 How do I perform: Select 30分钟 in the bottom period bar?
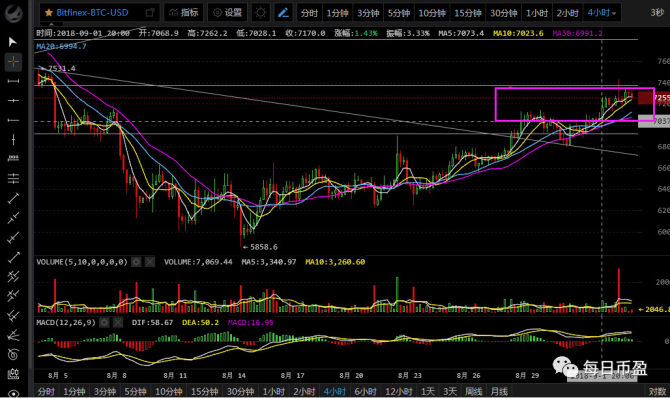click(x=240, y=391)
